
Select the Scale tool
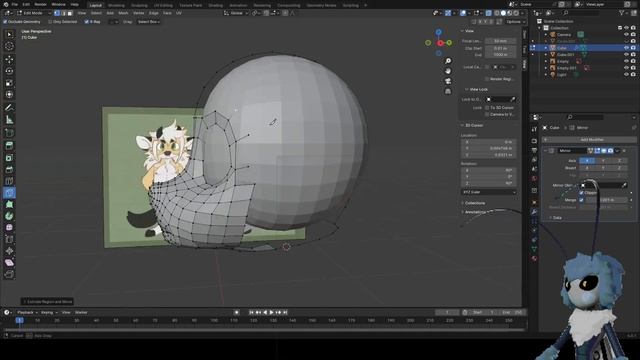pyautogui.click(x=9, y=83)
